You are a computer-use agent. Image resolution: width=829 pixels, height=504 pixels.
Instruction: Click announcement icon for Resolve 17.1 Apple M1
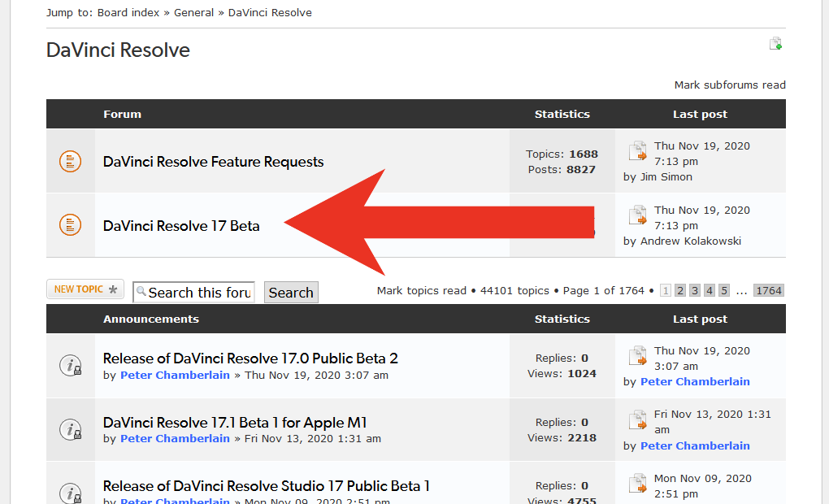(x=71, y=429)
